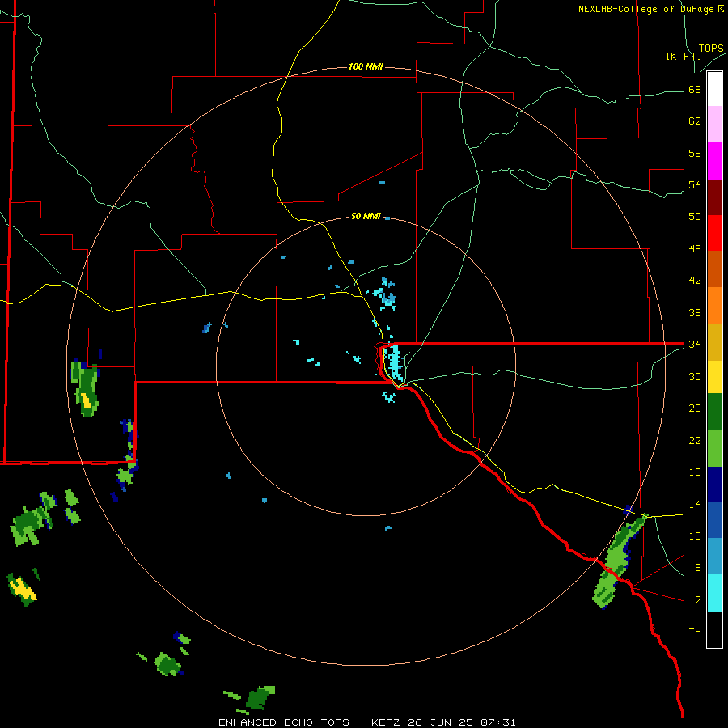Image resolution: width=728 pixels, height=728 pixels.
Task: Click the 6 value on the legend
Action: pyautogui.click(x=697, y=567)
